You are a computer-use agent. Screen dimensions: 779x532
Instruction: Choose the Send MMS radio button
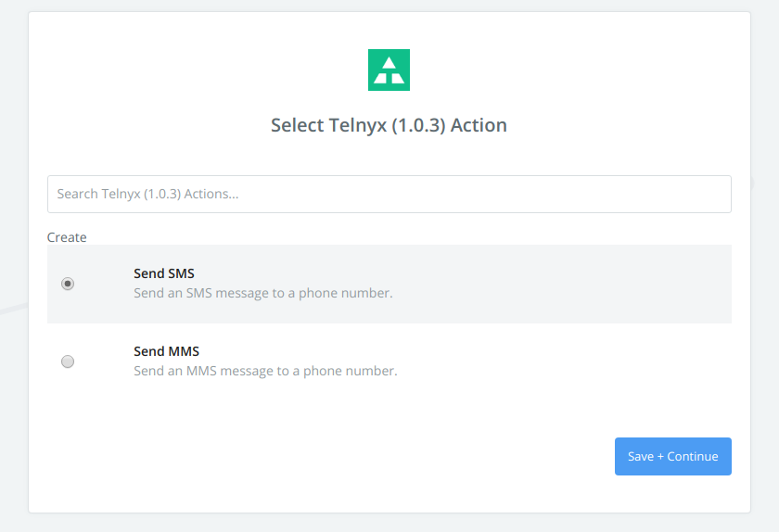(68, 361)
